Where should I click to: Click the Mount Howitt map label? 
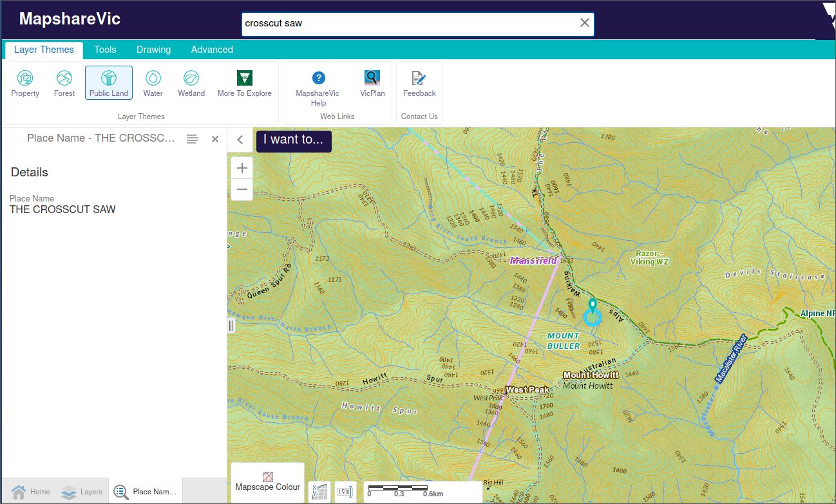(591, 375)
